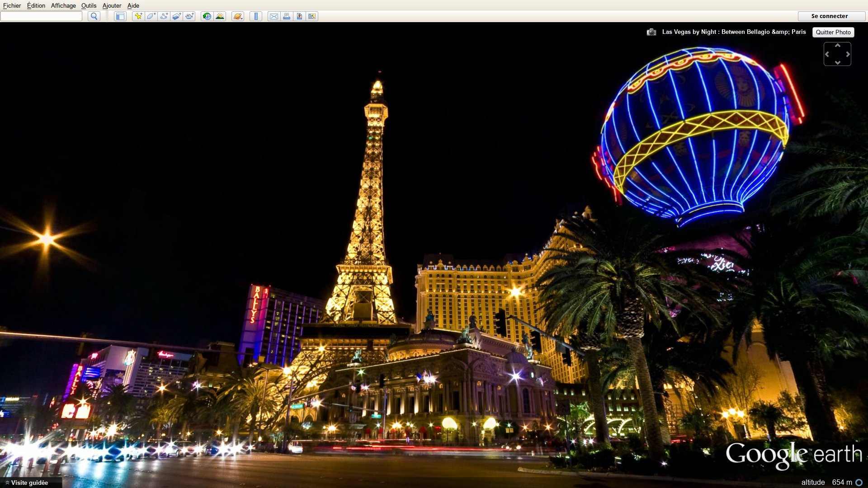Add a placemark with the pushpin icon
868x488 pixels.
tap(138, 16)
